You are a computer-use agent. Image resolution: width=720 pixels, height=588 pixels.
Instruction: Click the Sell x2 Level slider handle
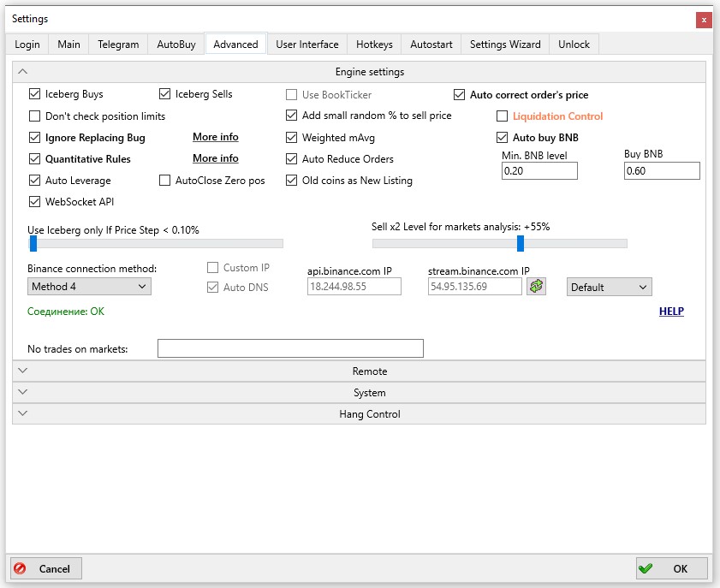click(x=521, y=244)
